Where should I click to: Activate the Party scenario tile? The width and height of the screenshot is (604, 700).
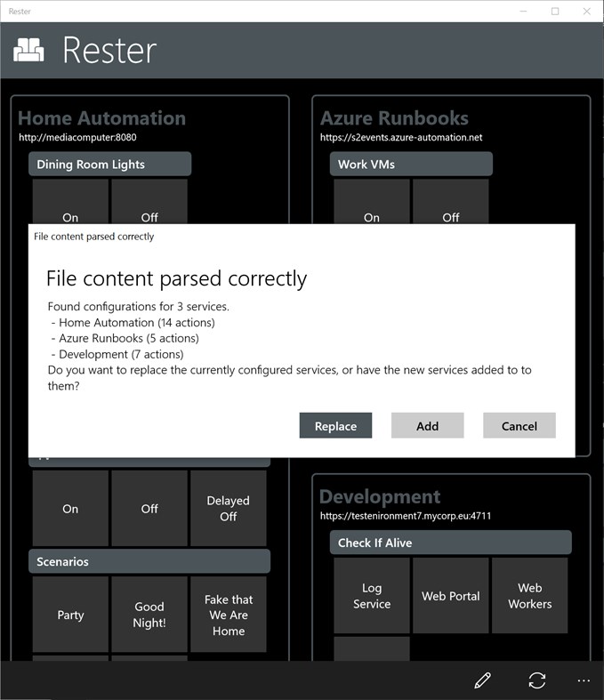[70, 615]
